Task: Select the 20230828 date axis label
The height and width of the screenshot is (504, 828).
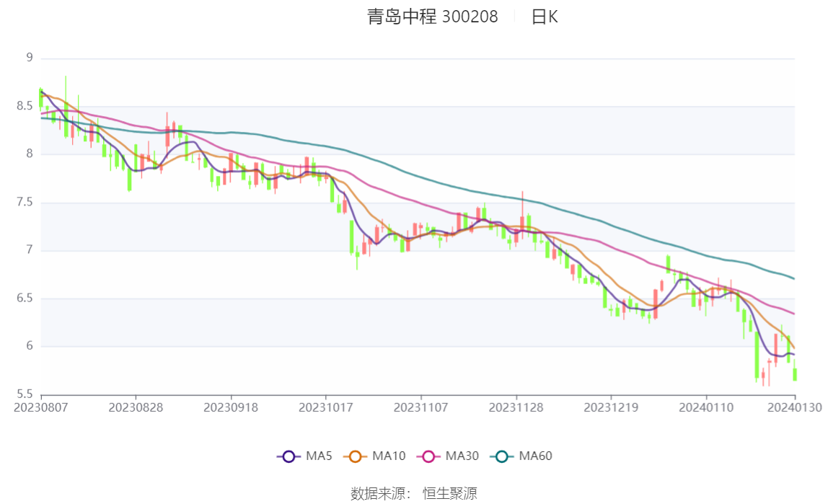Action: coord(136,407)
